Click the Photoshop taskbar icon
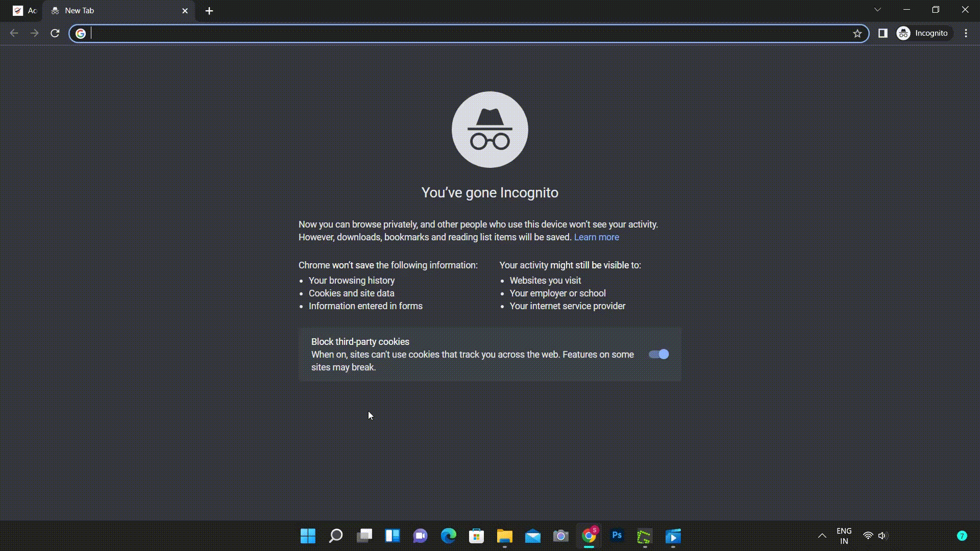 pyautogui.click(x=617, y=536)
